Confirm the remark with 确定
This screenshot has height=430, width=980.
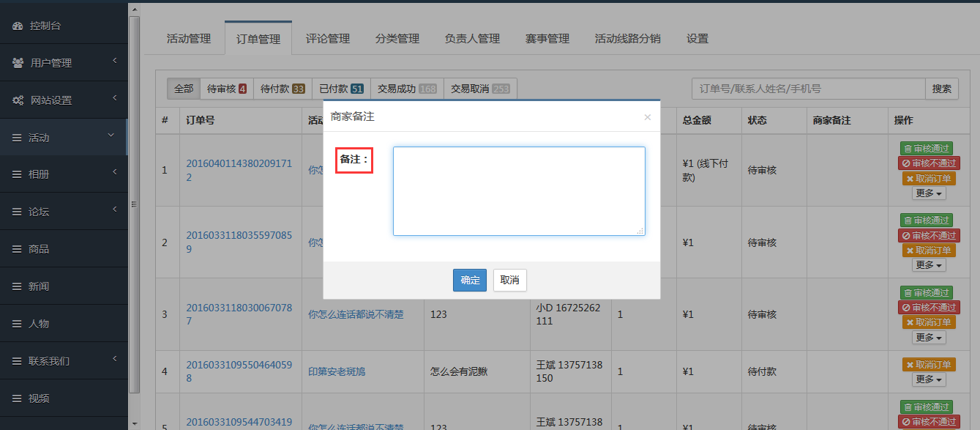coord(470,280)
